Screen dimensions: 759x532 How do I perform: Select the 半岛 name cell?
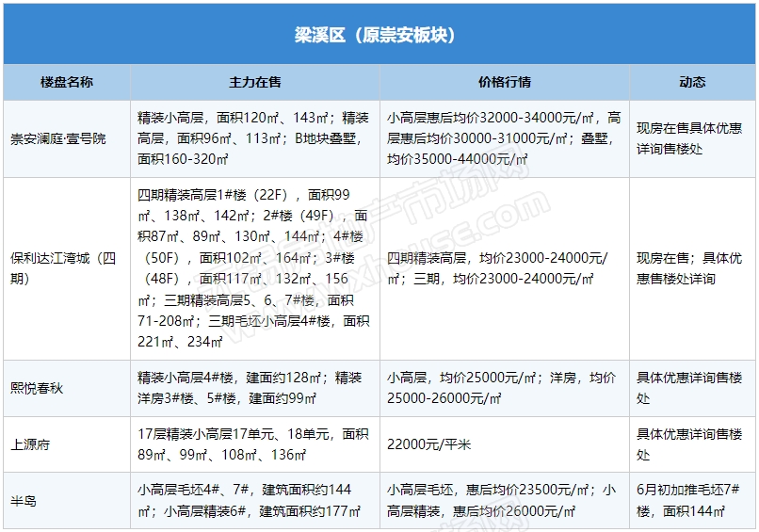[67, 501]
